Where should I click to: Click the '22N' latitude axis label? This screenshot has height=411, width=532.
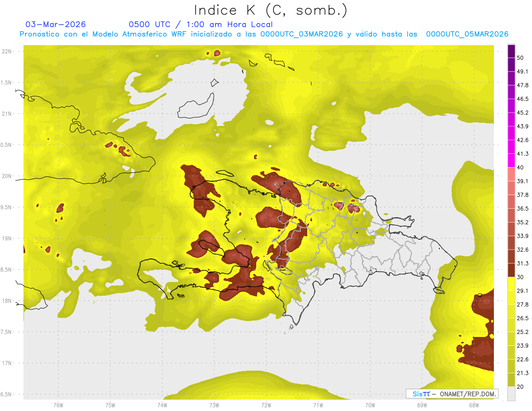[6, 51]
